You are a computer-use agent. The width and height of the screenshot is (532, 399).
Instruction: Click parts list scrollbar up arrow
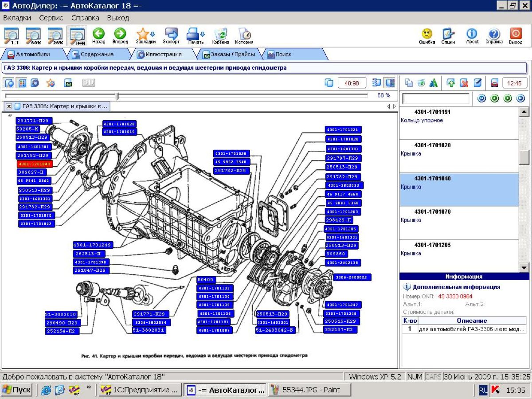[524, 112]
